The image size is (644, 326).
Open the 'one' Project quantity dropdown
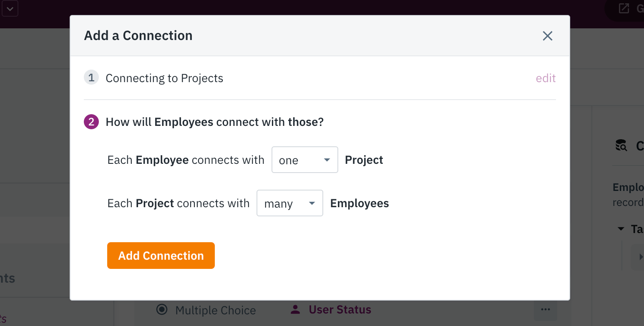304,160
